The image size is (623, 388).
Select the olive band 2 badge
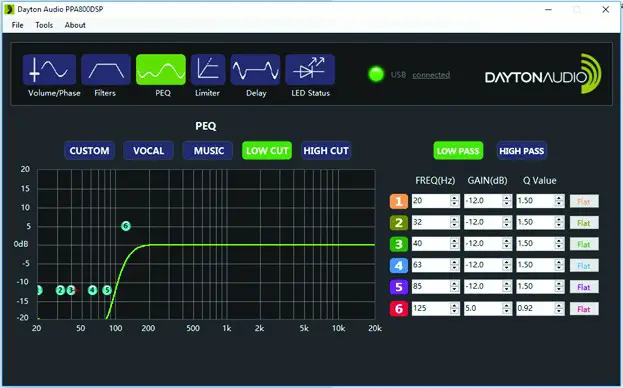399,223
